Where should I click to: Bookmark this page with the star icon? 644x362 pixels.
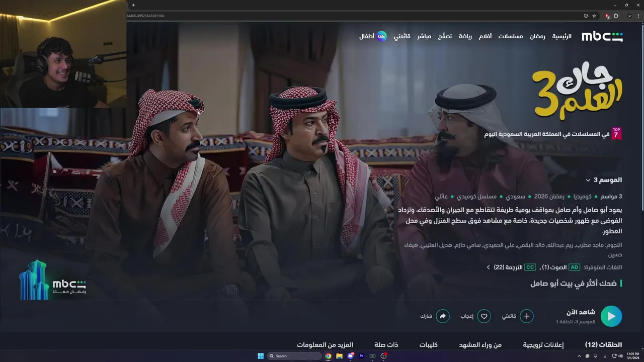coord(594,16)
